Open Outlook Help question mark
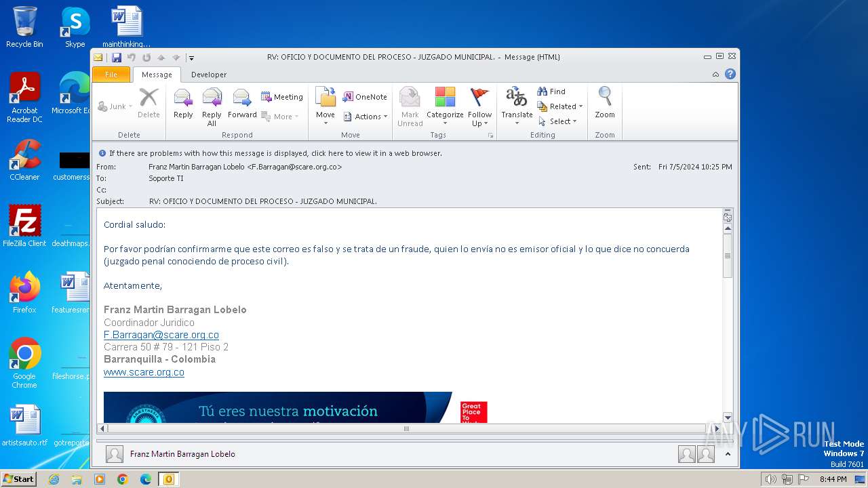 coord(730,75)
